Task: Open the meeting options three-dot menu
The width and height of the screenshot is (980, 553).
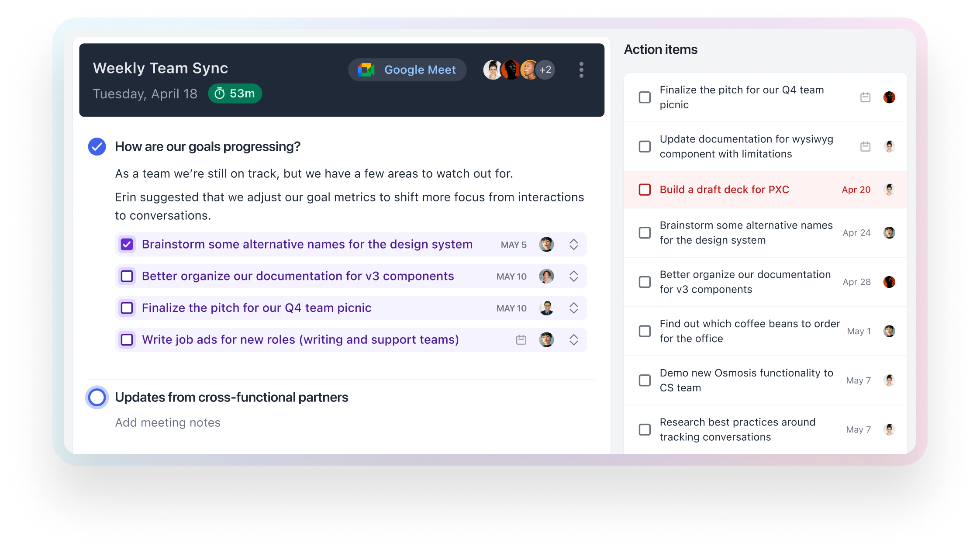Action: tap(581, 69)
